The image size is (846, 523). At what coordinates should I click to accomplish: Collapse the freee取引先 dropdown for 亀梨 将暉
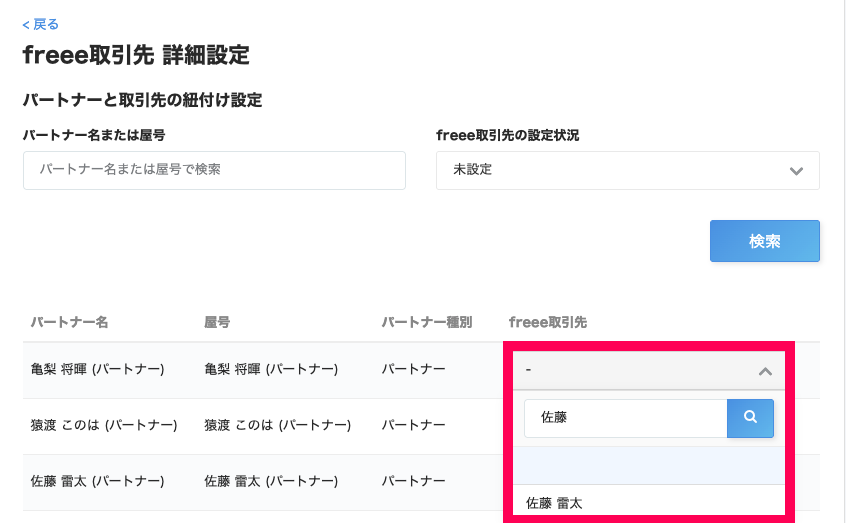[x=649, y=370]
